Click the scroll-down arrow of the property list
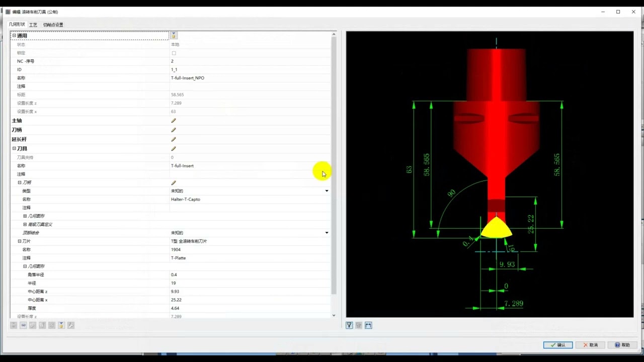 tap(334, 315)
